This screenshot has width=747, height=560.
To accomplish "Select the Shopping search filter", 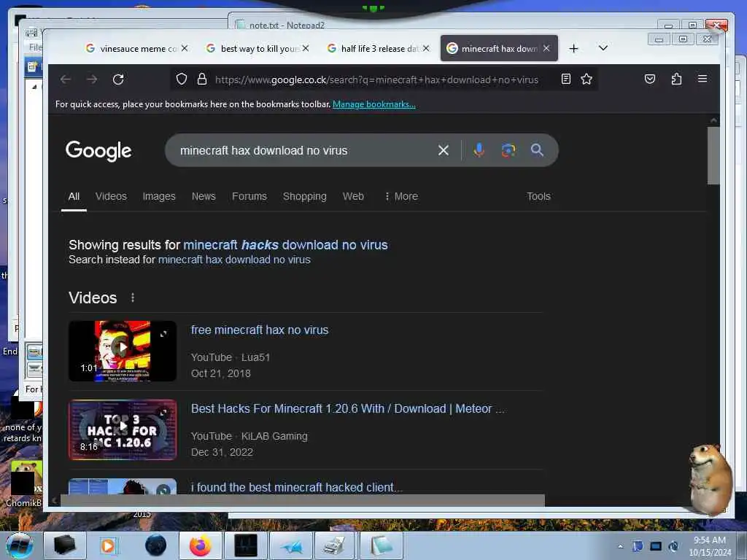I will (304, 196).
